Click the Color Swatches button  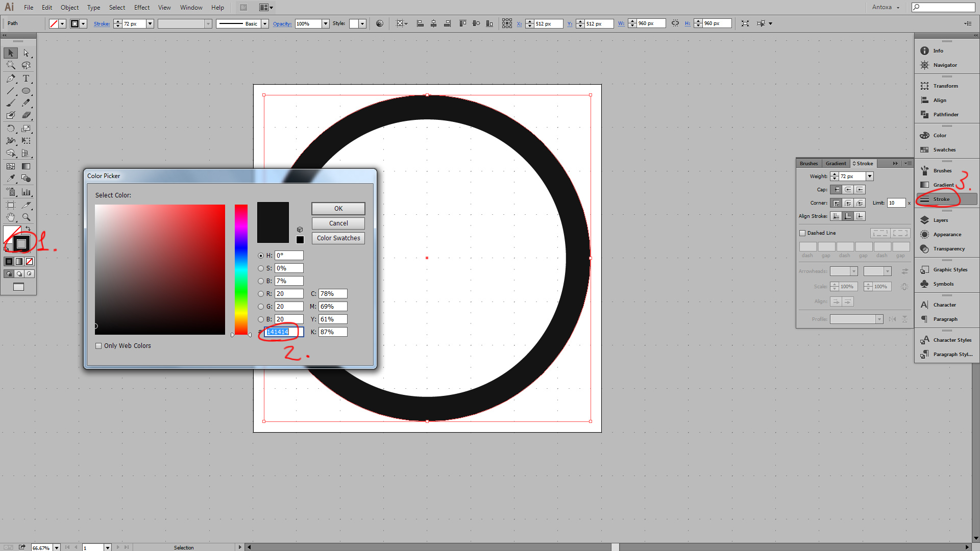pos(338,238)
